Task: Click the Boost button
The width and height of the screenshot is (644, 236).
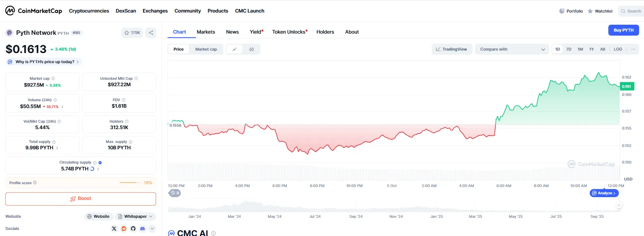Action: 81,199
